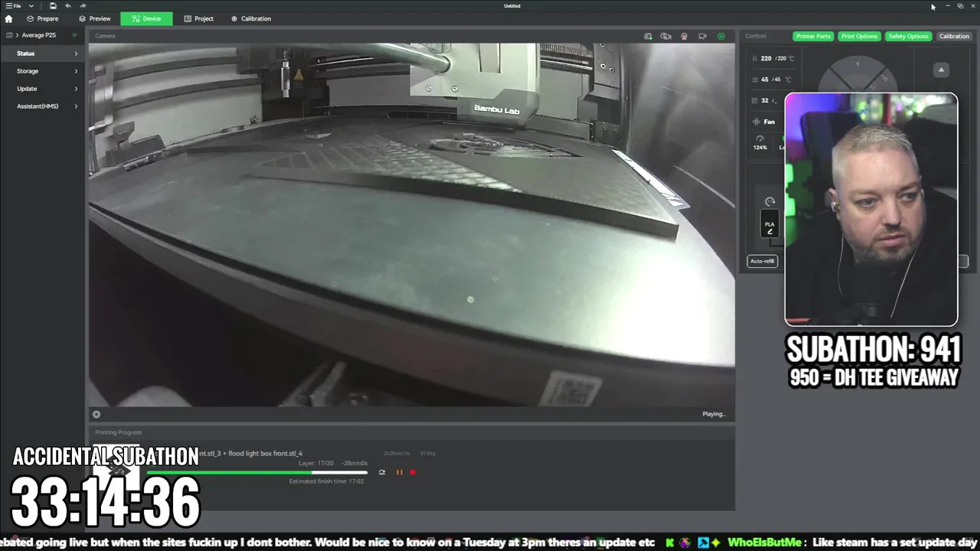Click the AMS reload icon above PLA
The height and width of the screenshot is (551, 980).
[769, 201]
